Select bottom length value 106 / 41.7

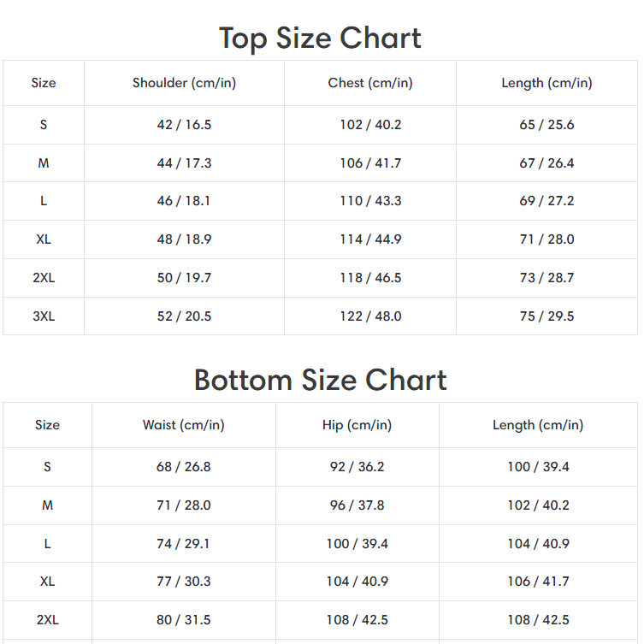point(538,582)
